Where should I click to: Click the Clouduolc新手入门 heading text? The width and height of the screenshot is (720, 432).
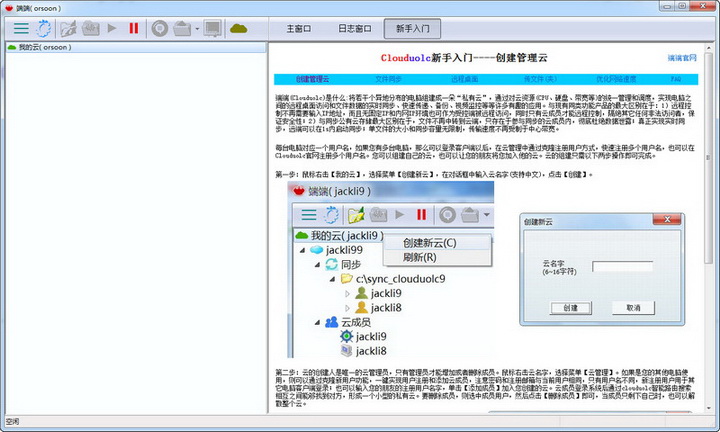click(464, 58)
